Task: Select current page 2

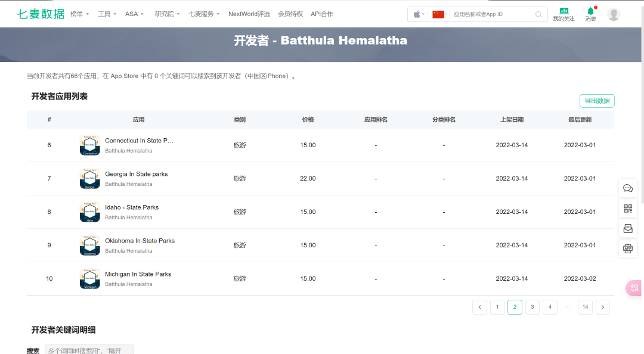Action: point(515,307)
